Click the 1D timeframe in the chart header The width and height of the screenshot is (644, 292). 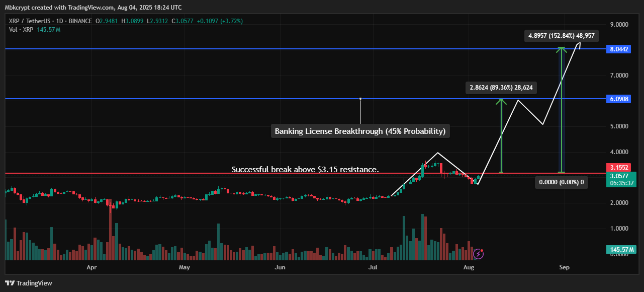coord(58,21)
